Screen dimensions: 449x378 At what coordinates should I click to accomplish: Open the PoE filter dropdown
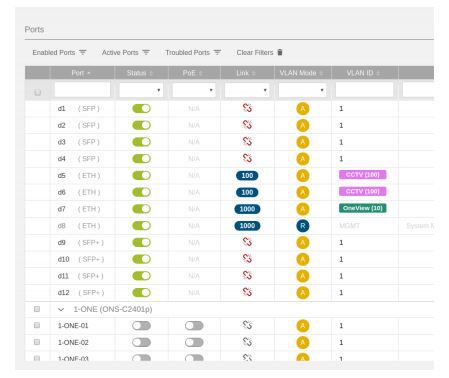pos(194,90)
